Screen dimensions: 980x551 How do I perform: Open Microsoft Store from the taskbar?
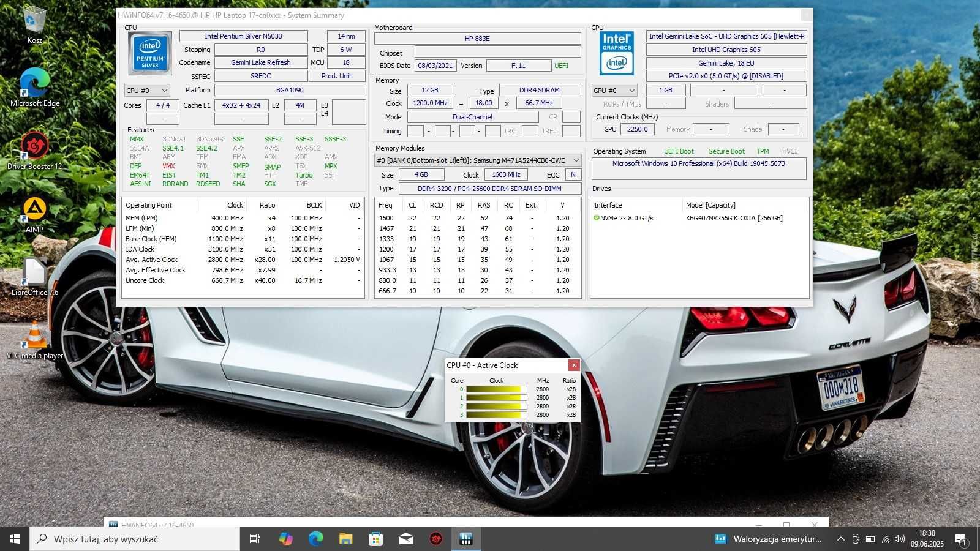coord(375,539)
